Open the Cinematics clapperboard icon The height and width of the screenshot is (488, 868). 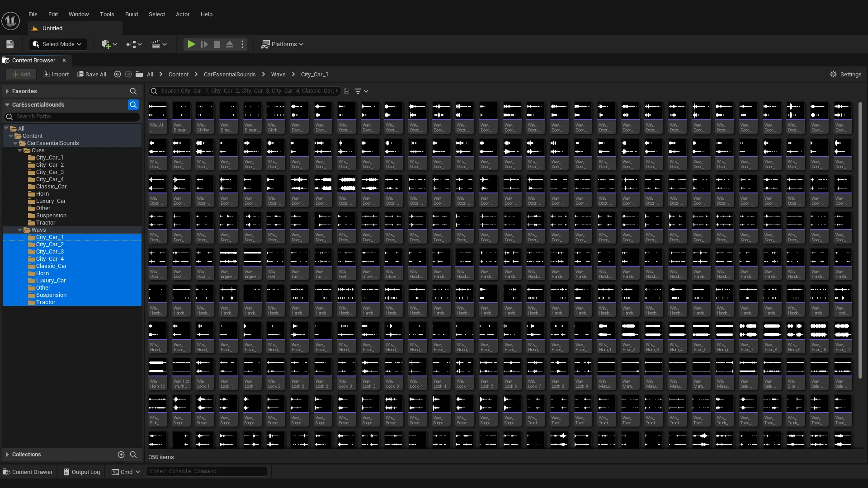(156, 44)
